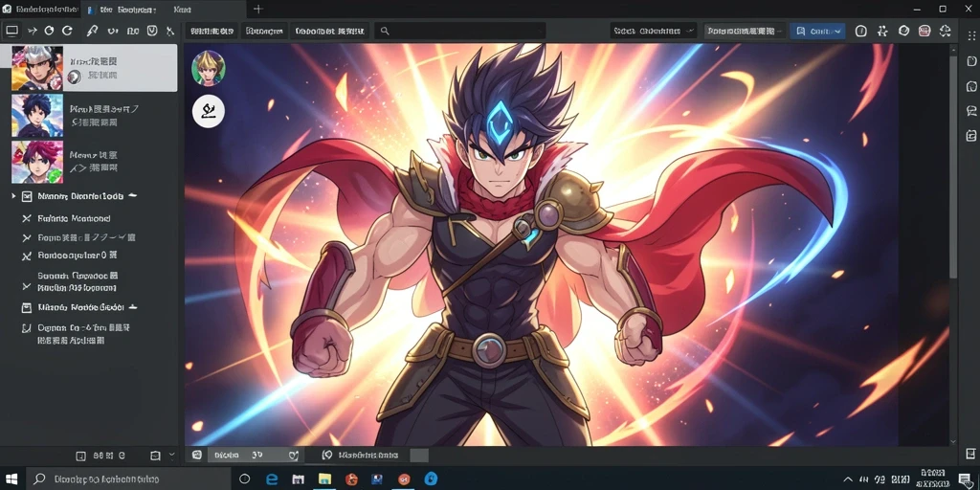Click the gray swatch in canvas bottom bar
The width and height of the screenshot is (980, 490).
[419, 455]
